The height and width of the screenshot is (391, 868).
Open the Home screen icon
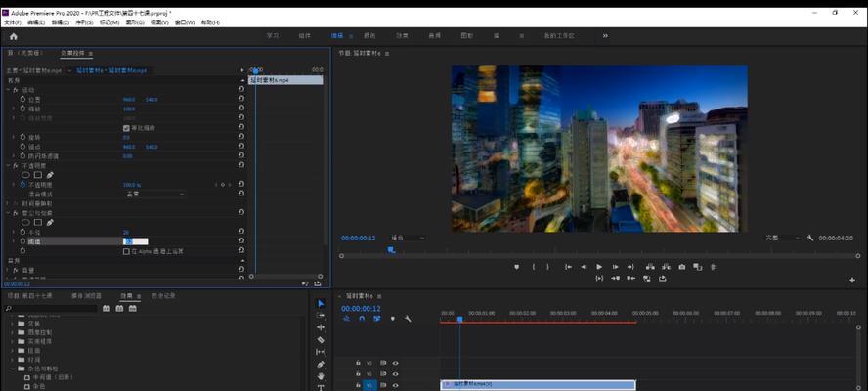[14, 36]
